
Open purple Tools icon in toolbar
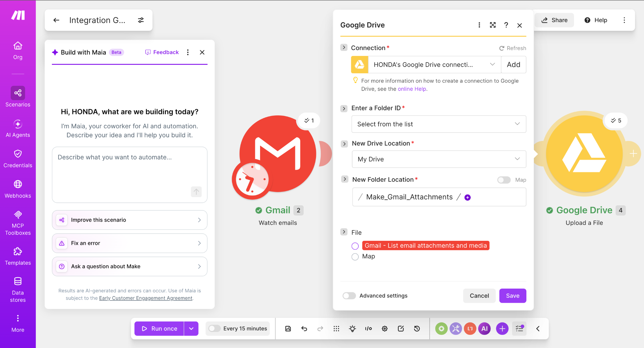(456, 329)
